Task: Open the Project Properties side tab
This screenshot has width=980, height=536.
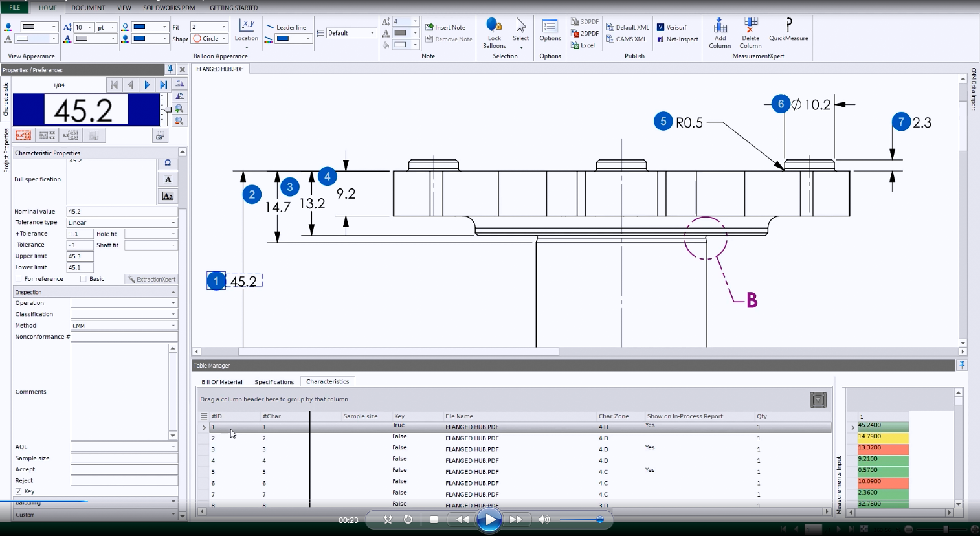Action: tap(6, 150)
